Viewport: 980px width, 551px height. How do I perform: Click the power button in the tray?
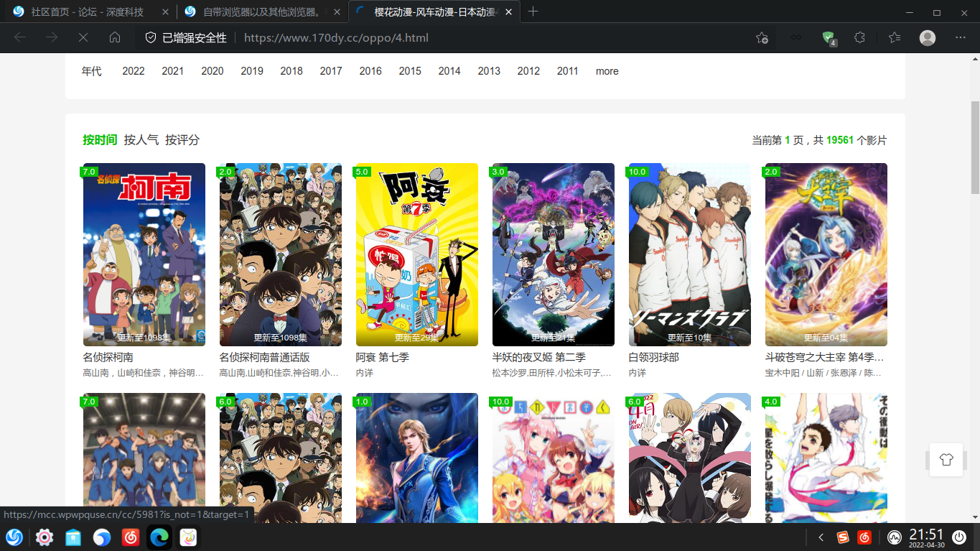959,537
